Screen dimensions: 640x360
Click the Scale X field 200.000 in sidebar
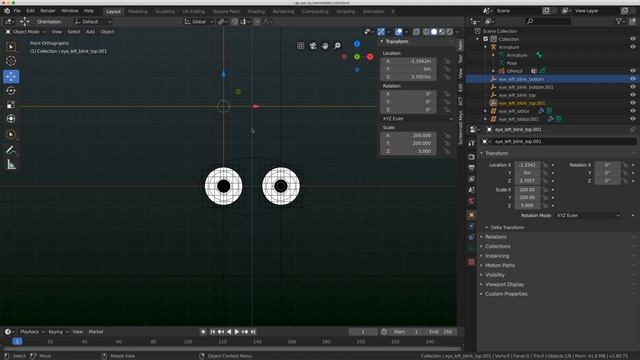point(409,135)
